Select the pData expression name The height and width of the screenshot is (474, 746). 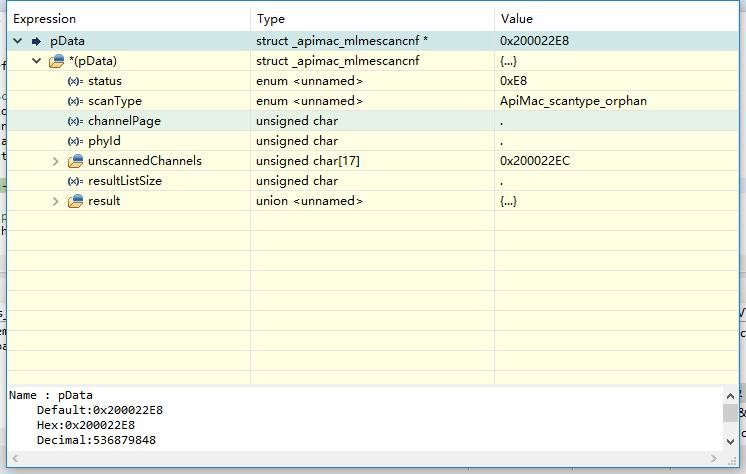68,41
